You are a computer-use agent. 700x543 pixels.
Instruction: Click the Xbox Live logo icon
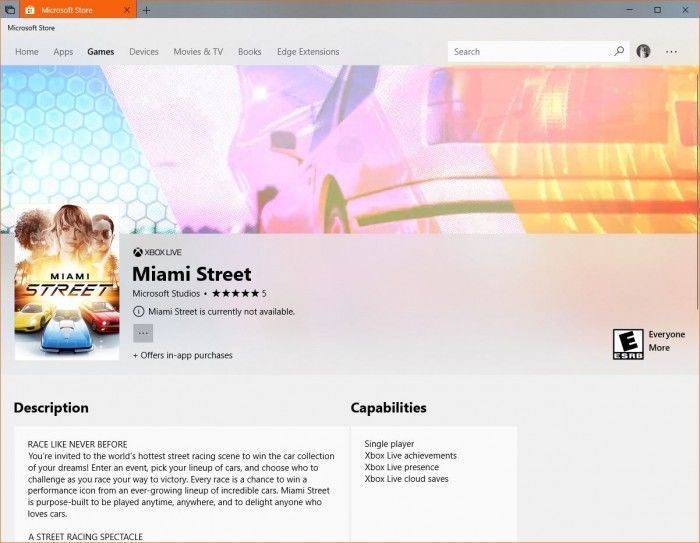point(138,253)
